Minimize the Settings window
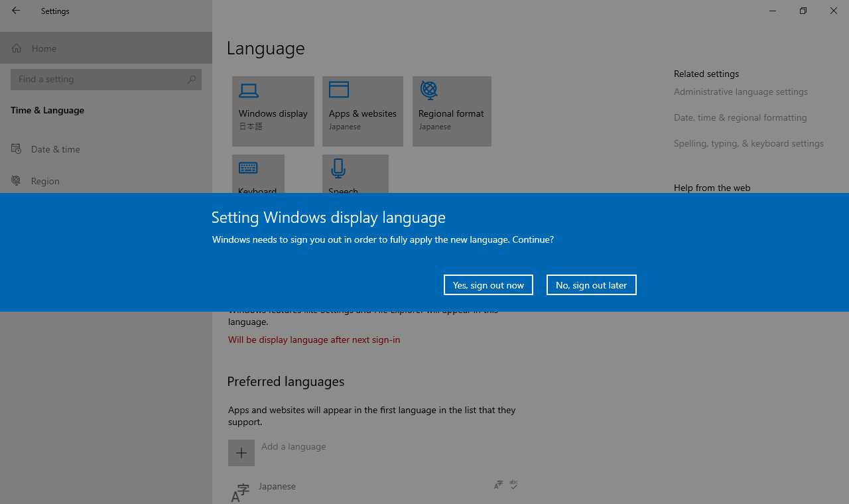 pos(773,11)
